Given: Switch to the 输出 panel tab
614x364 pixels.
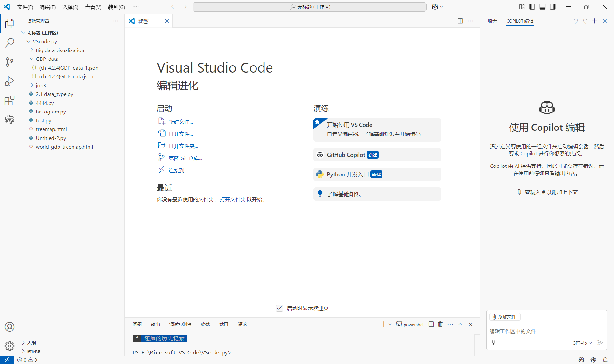Looking at the screenshot, I should tap(155, 324).
